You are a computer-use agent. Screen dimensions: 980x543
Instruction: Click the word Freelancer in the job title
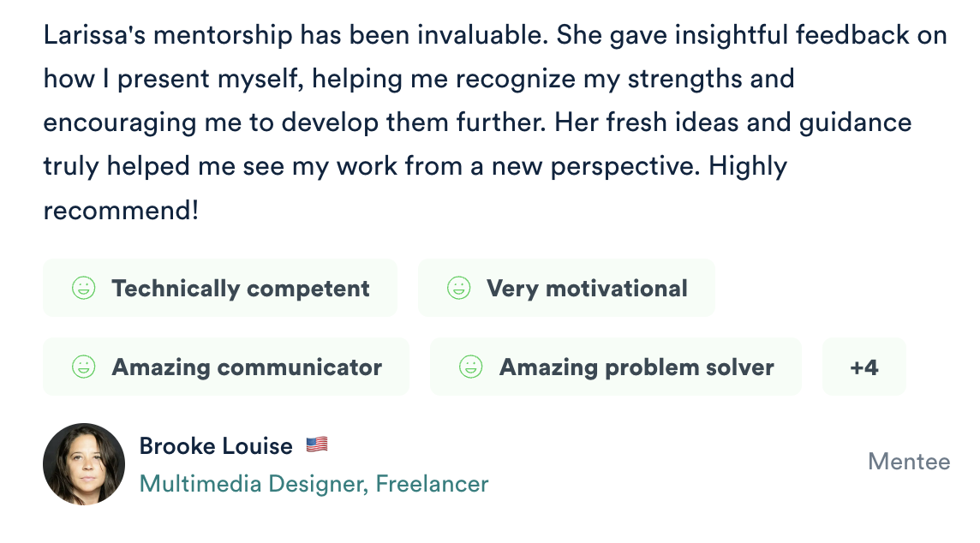pos(433,484)
